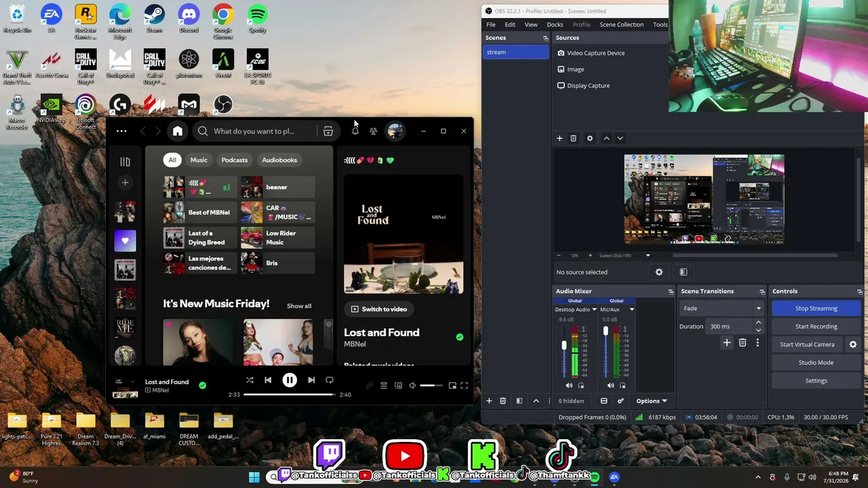Open source properties gear in Sources toolbar

pos(590,138)
